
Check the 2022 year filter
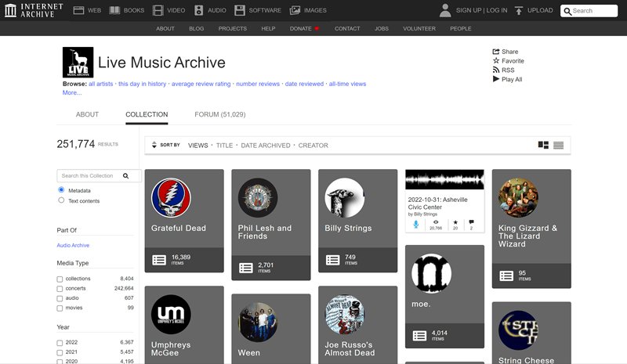click(x=60, y=343)
